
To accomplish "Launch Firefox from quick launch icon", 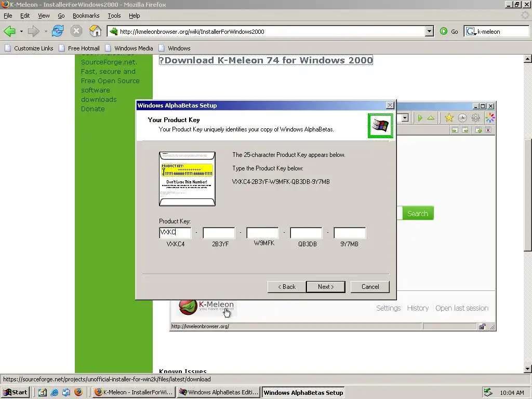I will [78, 392].
